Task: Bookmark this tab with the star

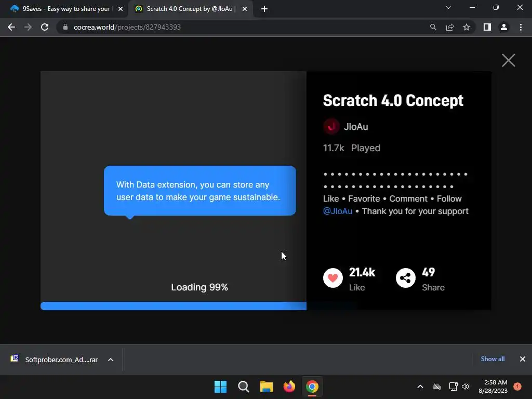Action: click(x=467, y=27)
